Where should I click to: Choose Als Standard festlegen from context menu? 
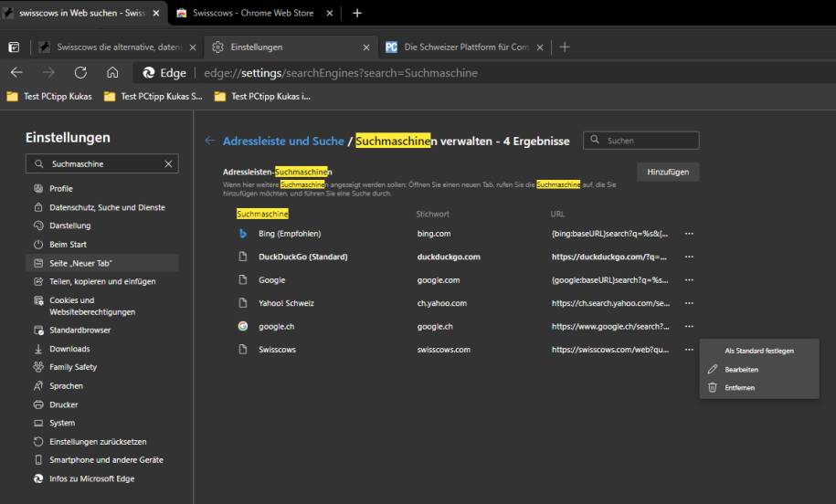(x=759, y=352)
